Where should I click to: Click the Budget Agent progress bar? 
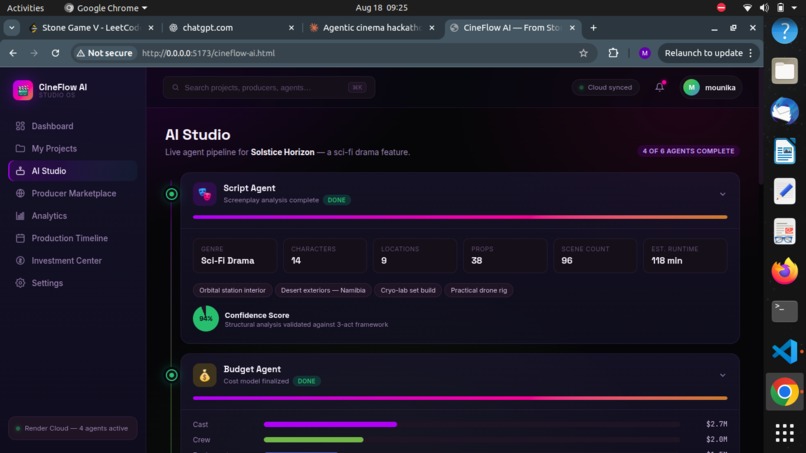click(x=460, y=398)
